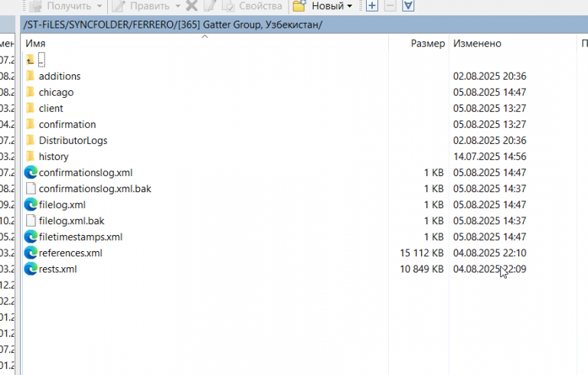Select the confirmation folder icon
Image resolution: width=588 pixels, height=375 pixels.
pos(31,125)
